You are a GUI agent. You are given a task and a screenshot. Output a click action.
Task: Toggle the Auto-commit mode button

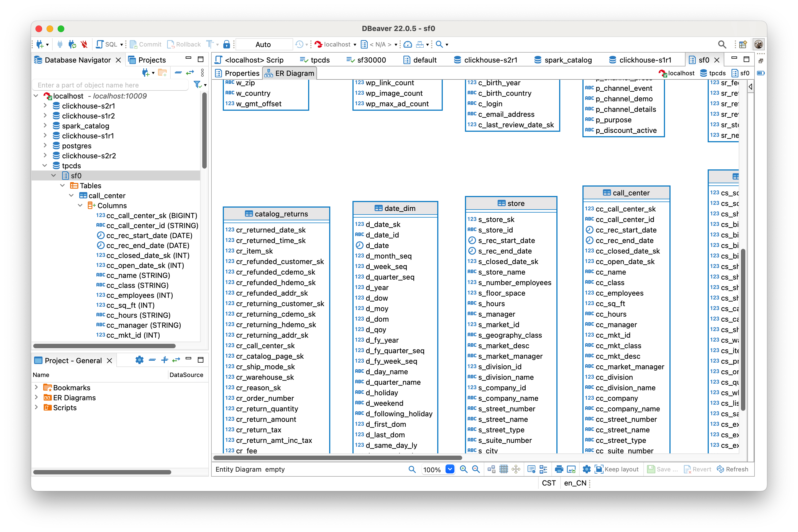coord(264,44)
